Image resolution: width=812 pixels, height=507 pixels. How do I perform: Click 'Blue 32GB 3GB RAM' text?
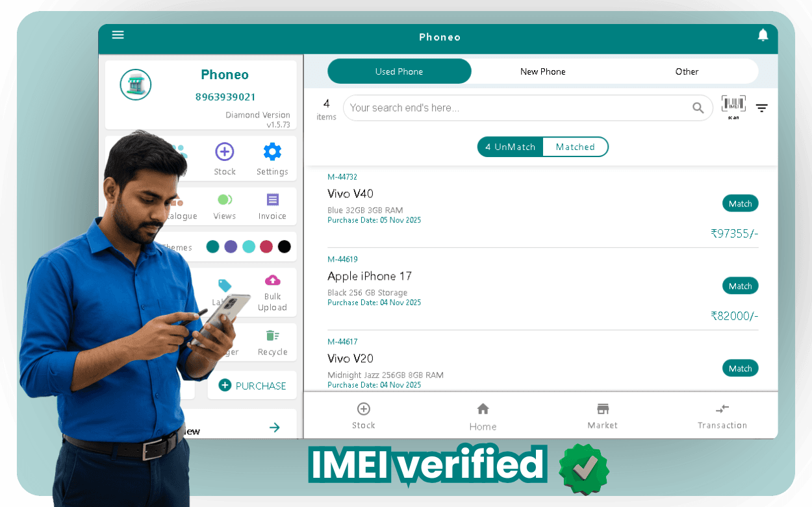coord(365,210)
